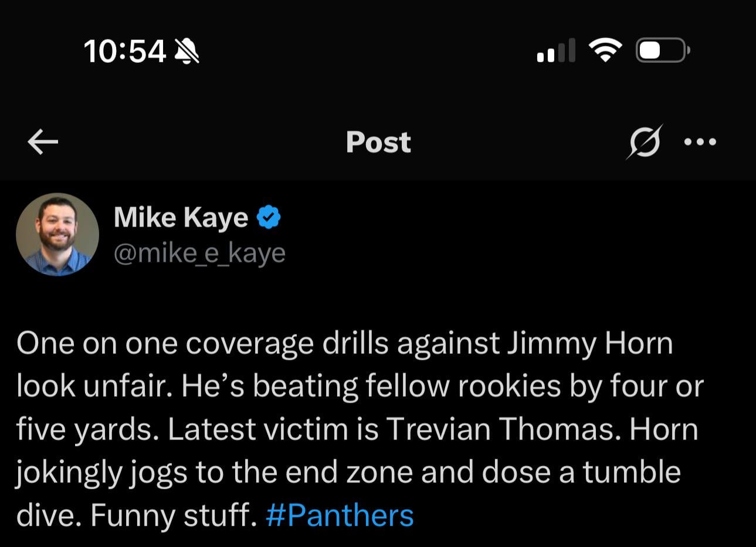
Task: Select the Mike Kaye display name
Action: coord(182,217)
